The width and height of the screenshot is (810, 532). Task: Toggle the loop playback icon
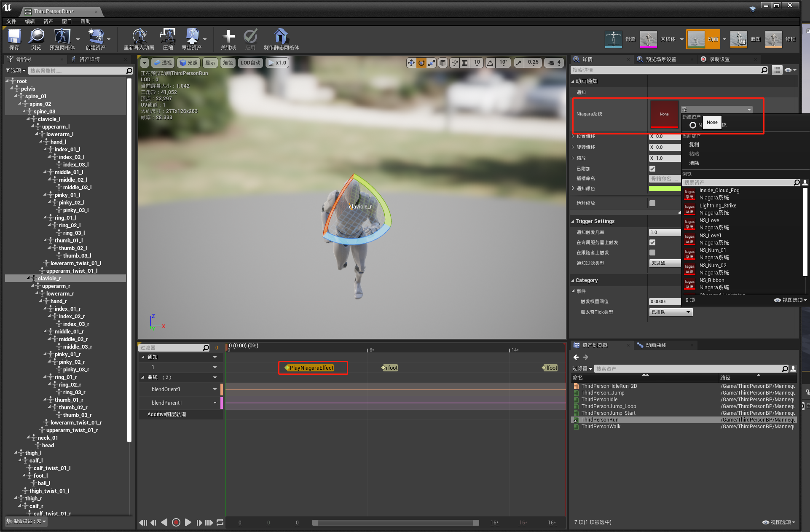point(220,522)
